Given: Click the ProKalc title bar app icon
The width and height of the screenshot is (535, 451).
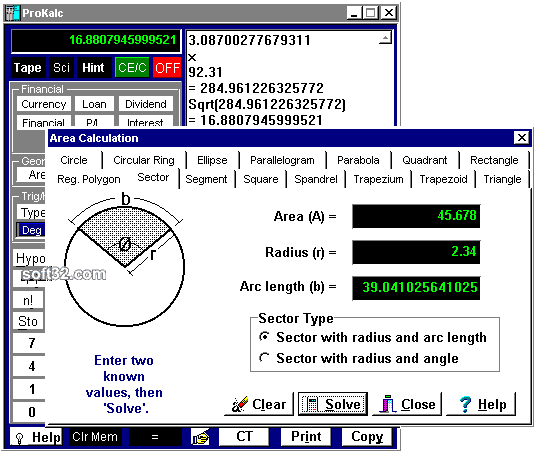Looking at the screenshot, I should pos(12,13).
